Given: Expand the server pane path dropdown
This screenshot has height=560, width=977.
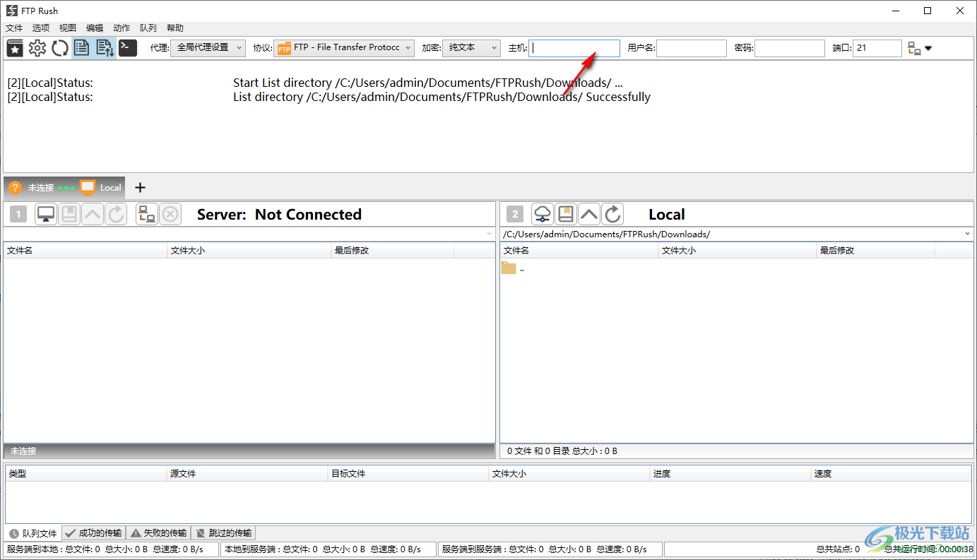Looking at the screenshot, I should tap(490, 234).
